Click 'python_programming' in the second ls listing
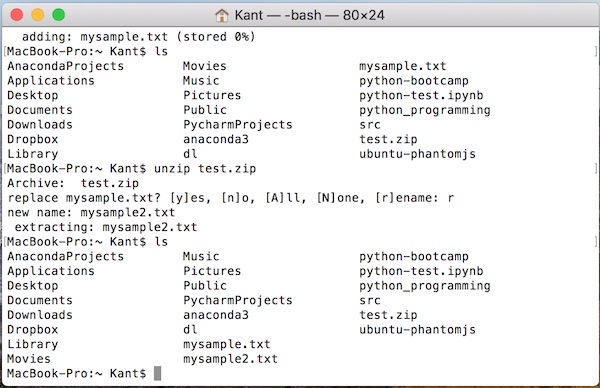 tap(425, 285)
